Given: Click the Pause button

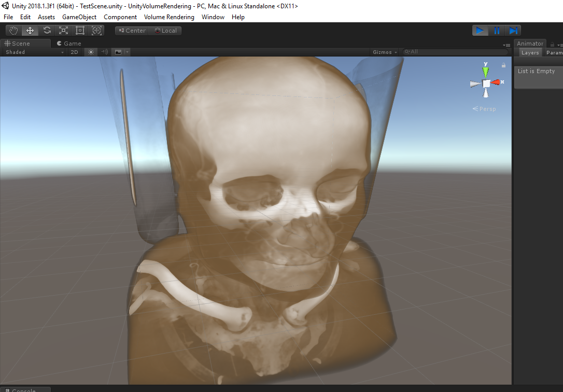Looking at the screenshot, I should [497, 31].
